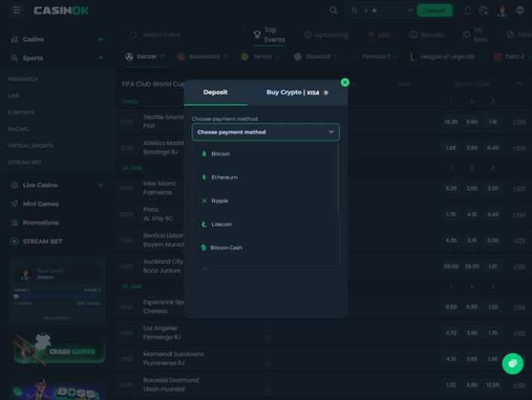Choose Bitcoin as payment method

[220, 154]
